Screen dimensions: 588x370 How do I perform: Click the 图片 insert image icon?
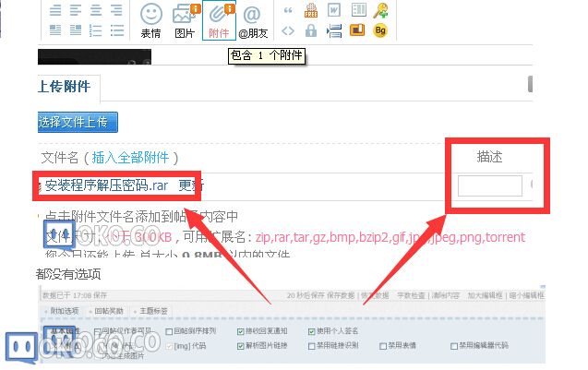(x=185, y=19)
